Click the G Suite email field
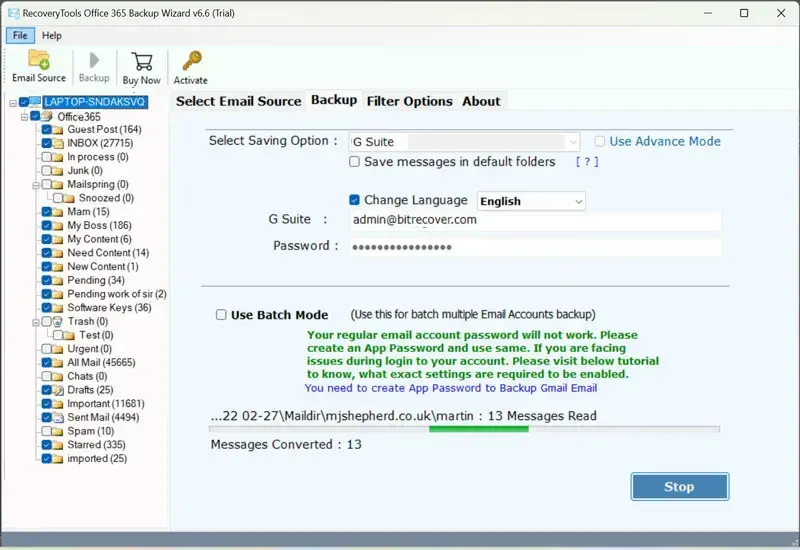800x550 pixels. tap(535, 221)
